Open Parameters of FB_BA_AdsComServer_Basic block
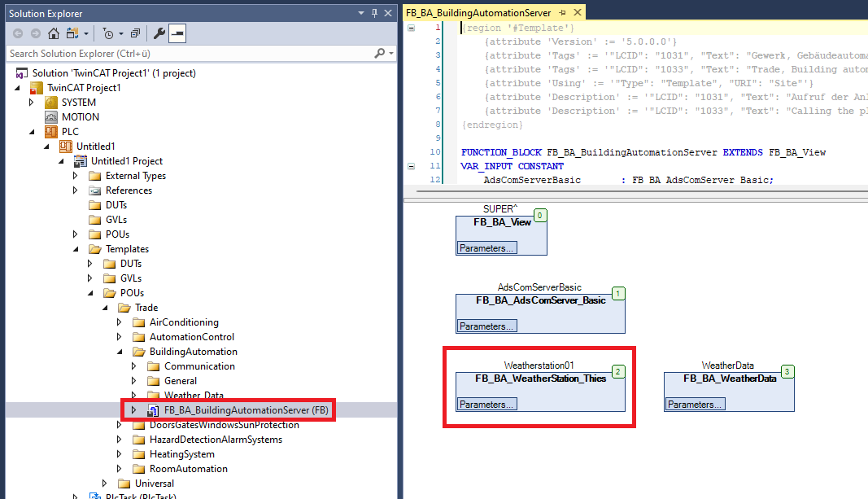868x499 pixels. [x=486, y=326]
